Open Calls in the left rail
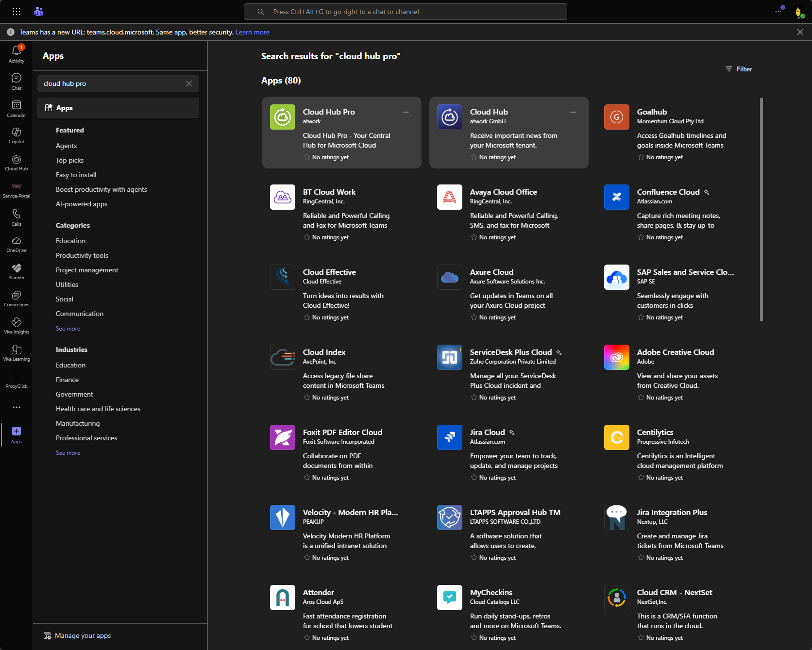Screen dimensions: 812x650 coord(17,217)
